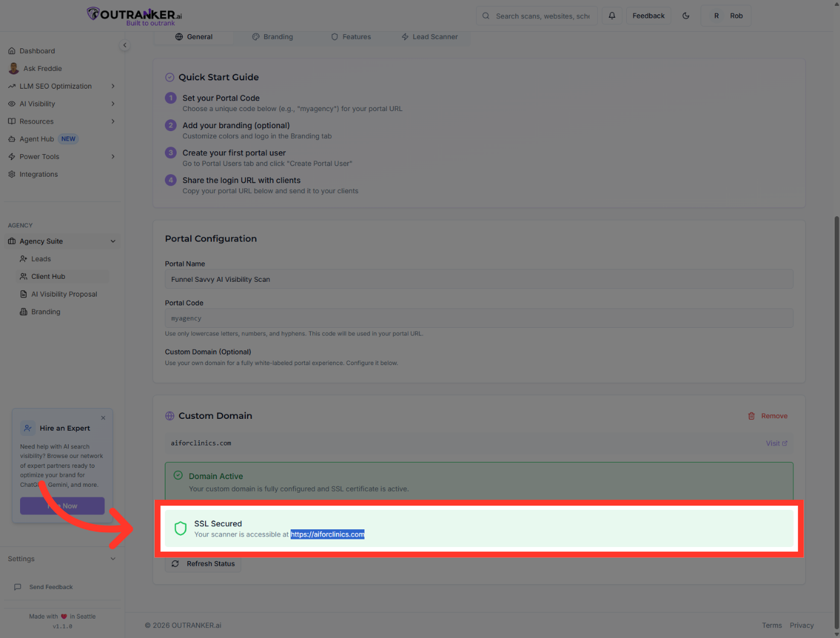
Task: Click the Portal Name input field
Action: point(478,279)
